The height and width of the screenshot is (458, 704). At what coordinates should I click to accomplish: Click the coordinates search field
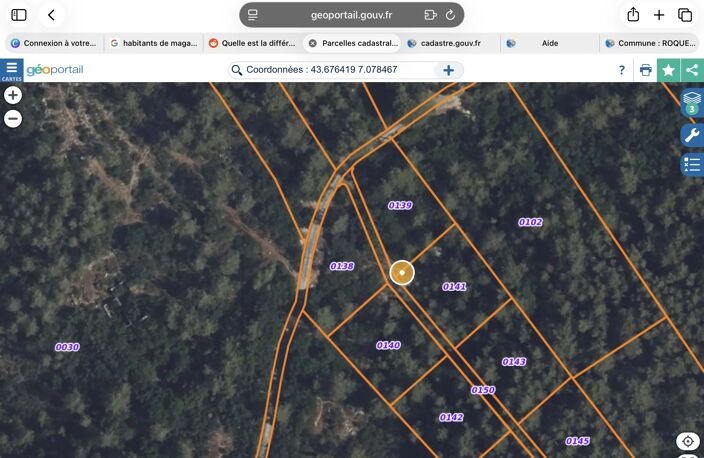click(337, 70)
